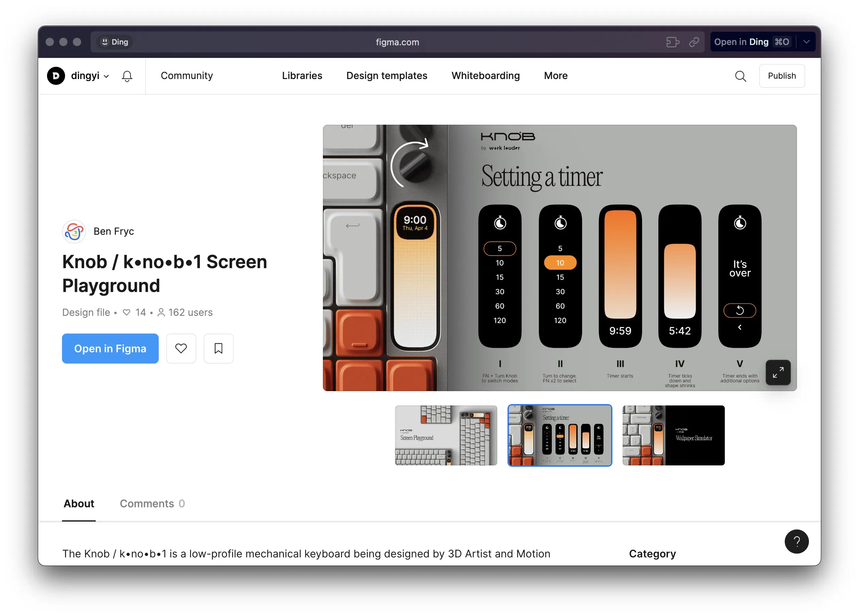The image size is (859, 616).
Task: Open the Design templates menu
Action: pos(387,75)
